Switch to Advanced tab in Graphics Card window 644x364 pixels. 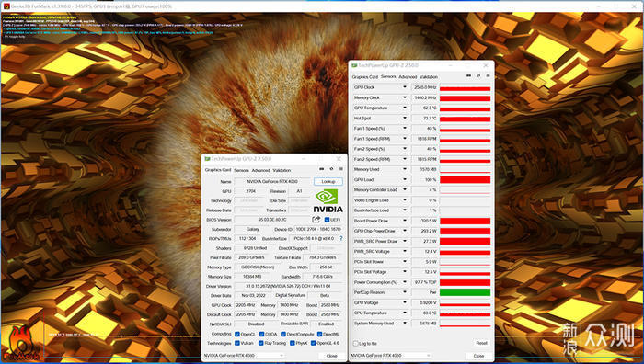tap(260, 170)
